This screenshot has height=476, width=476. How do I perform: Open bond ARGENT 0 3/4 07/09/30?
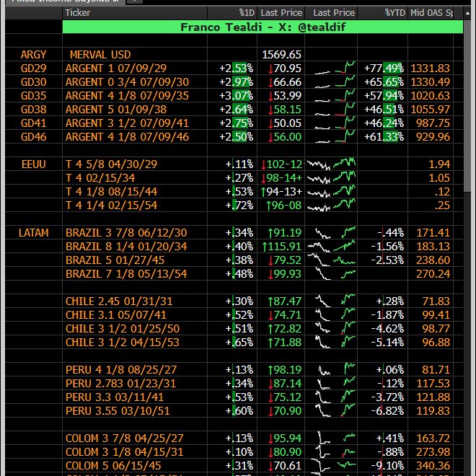127,82
